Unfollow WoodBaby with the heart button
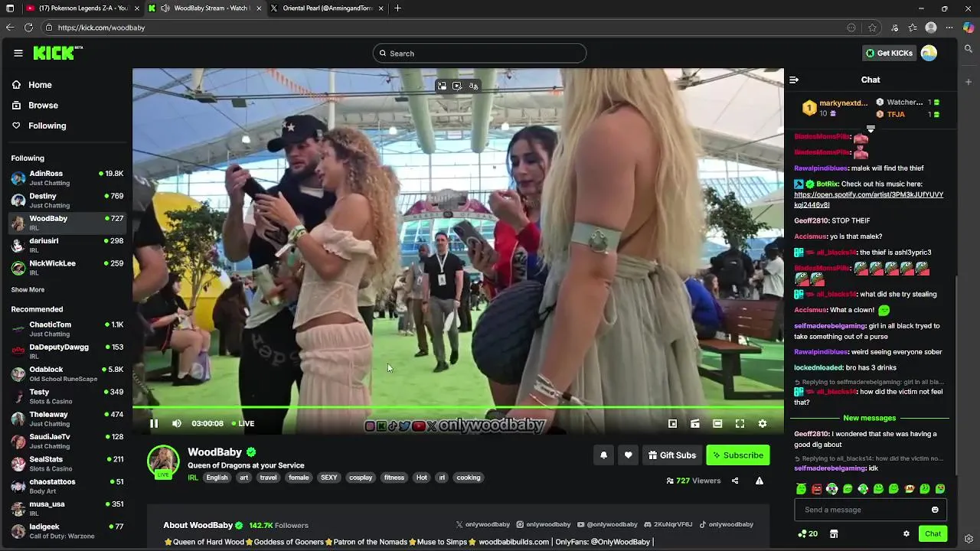This screenshot has height=551, width=980. point(628,455)
